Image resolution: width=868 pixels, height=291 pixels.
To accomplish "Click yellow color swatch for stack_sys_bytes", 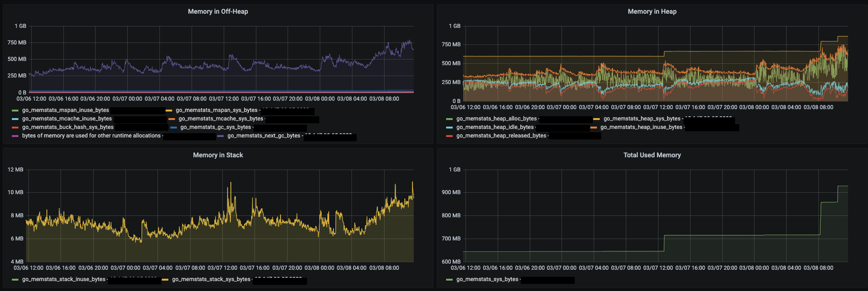I will 165,280.
